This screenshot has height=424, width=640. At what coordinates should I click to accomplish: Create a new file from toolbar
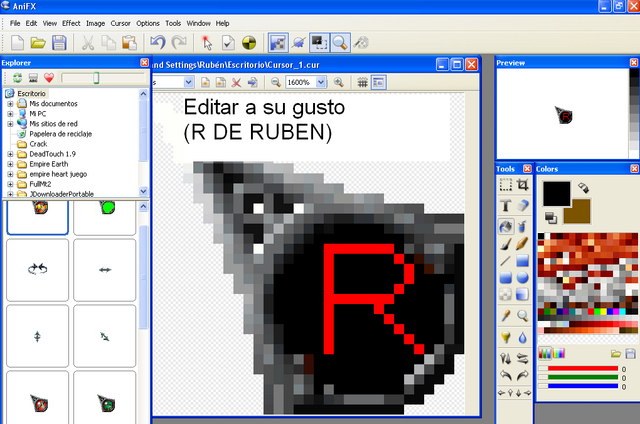point(18,42)
